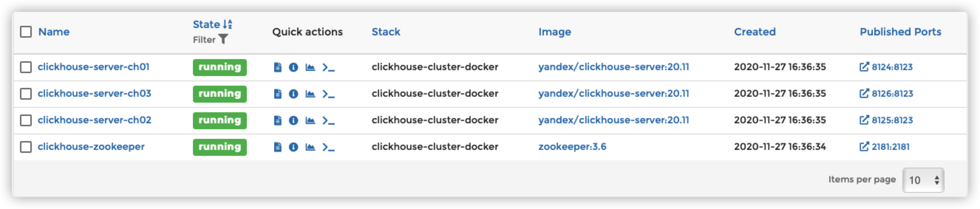The width and height of the screenshot is (980, 209).
Task: Open the clickhouse-server-ch03 container link
Action: (94, 93)
